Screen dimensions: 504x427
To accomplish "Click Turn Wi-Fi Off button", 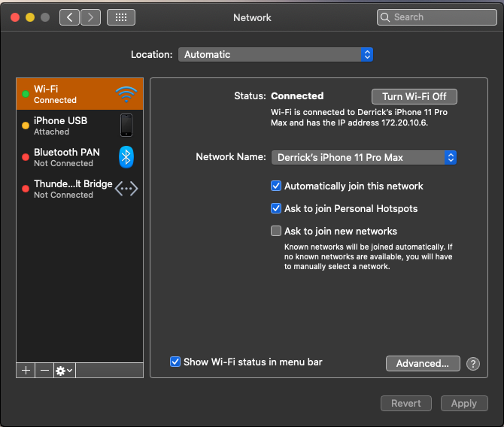I will coord(414,96).
